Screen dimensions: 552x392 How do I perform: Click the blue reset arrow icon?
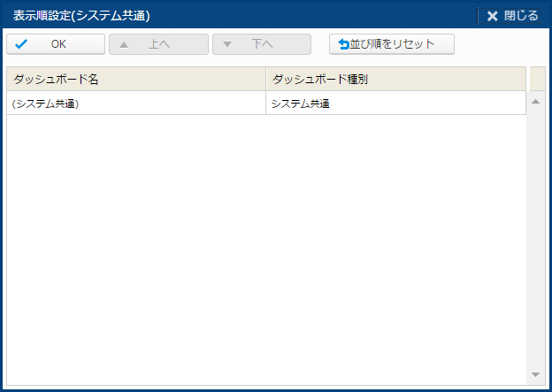pyautogui.click(x=344, y=44)
